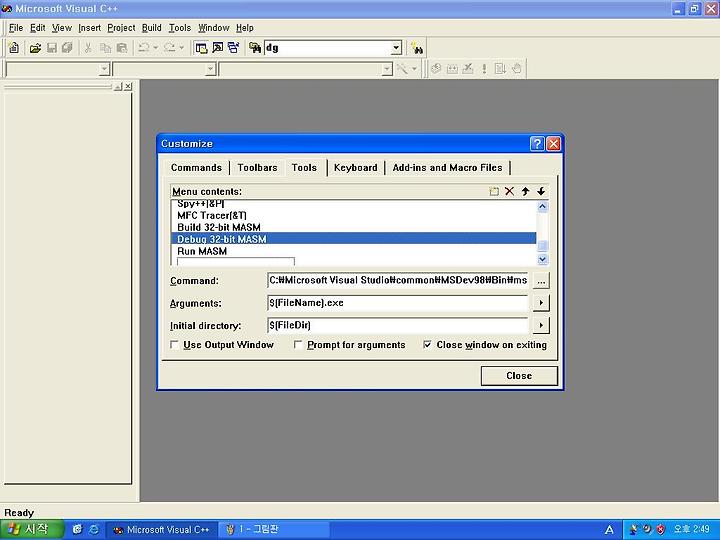
Task: Open the Arguments macro arrow menu
Action: (541, 303)
